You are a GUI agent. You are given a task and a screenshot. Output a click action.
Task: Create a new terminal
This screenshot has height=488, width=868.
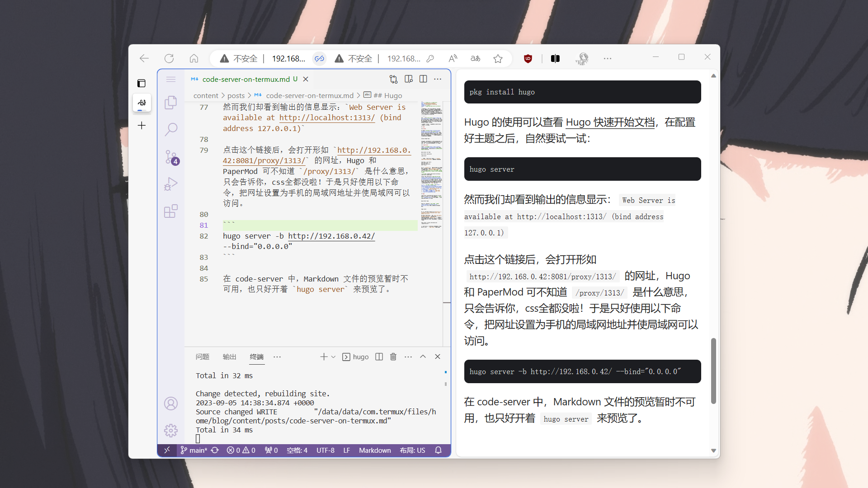coord(324,357)
